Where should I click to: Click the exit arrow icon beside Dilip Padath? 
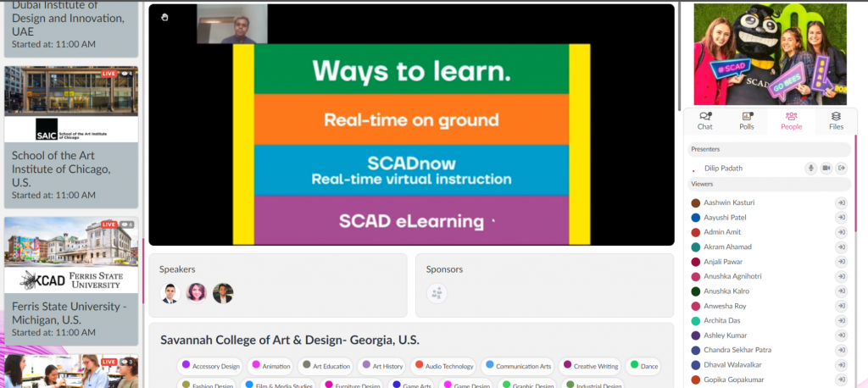842,168
